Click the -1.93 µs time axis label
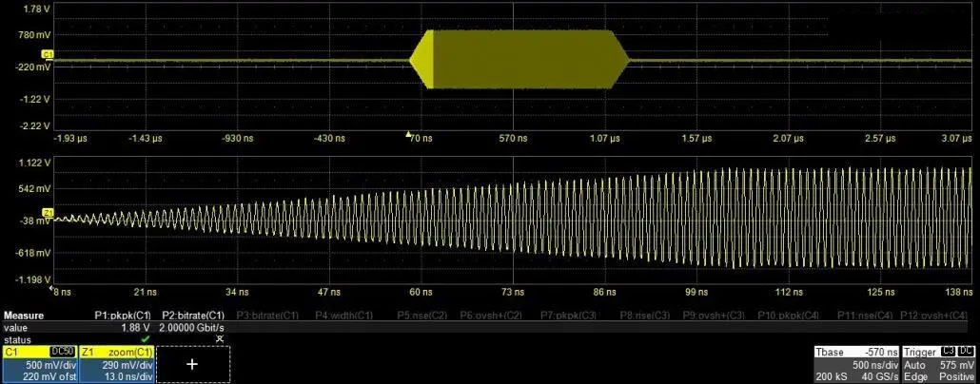Image resolution: width=980 pixels, height=384 pixels. [70, 138]
